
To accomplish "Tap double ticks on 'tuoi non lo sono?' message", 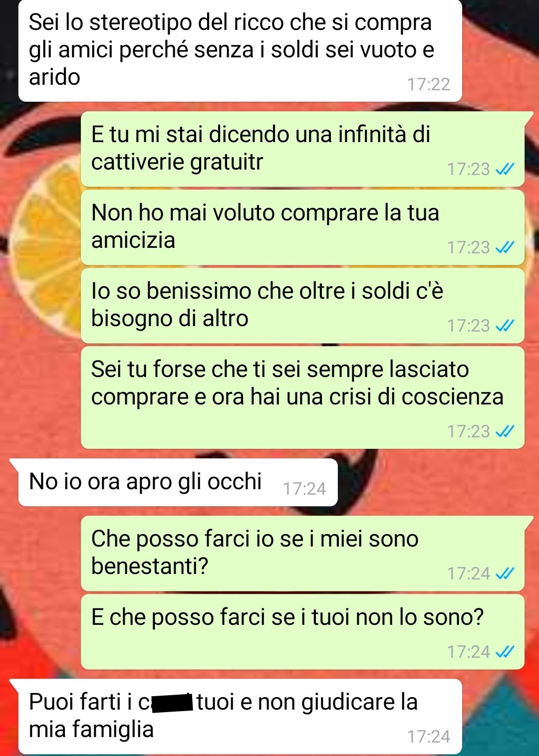I will (505, 652).
